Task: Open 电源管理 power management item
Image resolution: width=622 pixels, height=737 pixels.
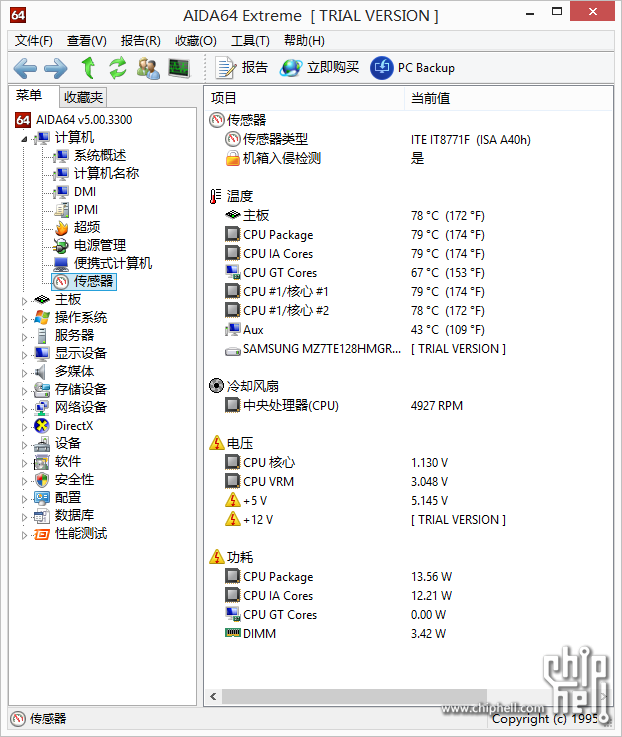Action: click(x=89, y=245)
